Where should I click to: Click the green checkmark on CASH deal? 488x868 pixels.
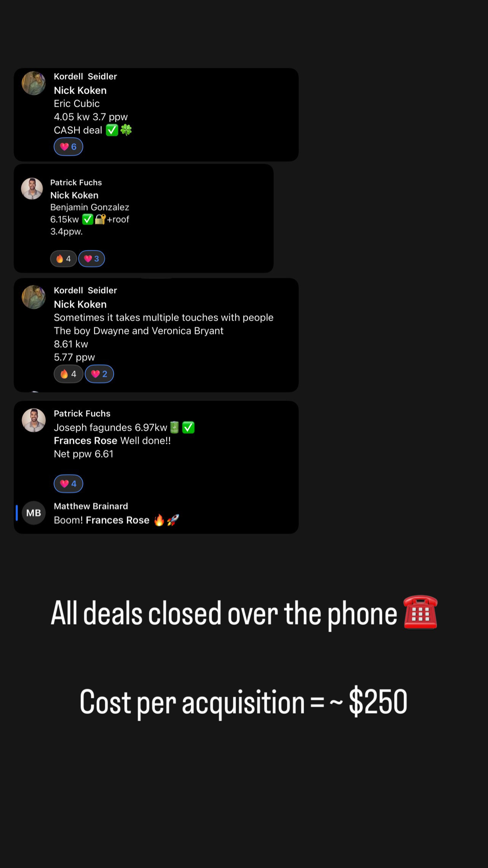[112, 130]
